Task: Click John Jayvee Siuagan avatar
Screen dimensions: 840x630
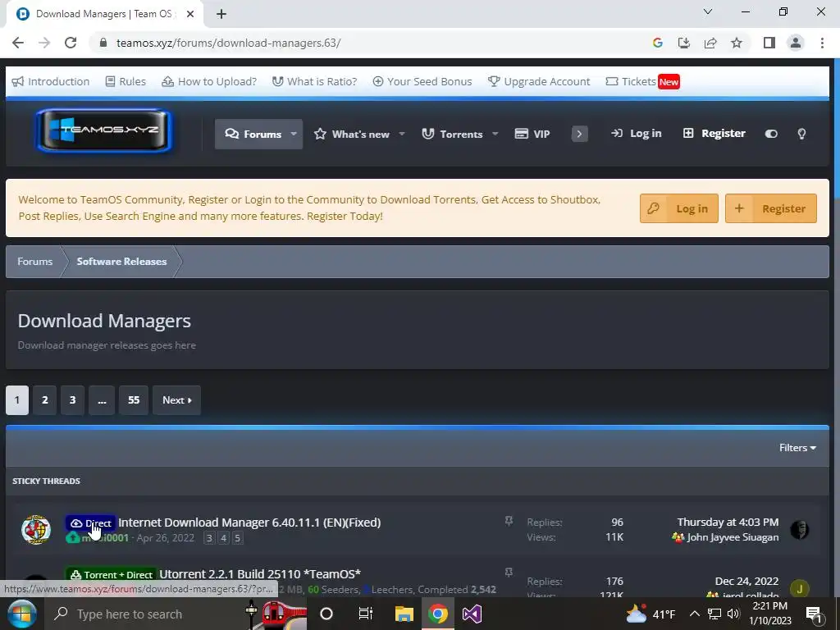Action: (x=799, y=530)
